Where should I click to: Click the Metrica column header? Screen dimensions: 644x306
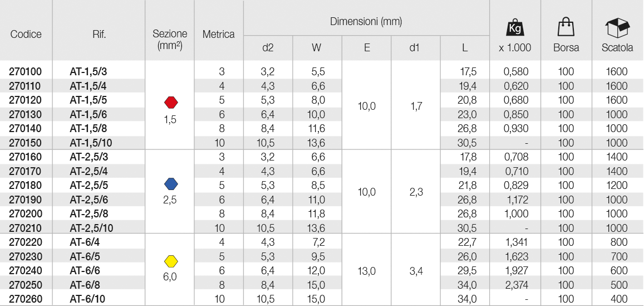[219, 34]
